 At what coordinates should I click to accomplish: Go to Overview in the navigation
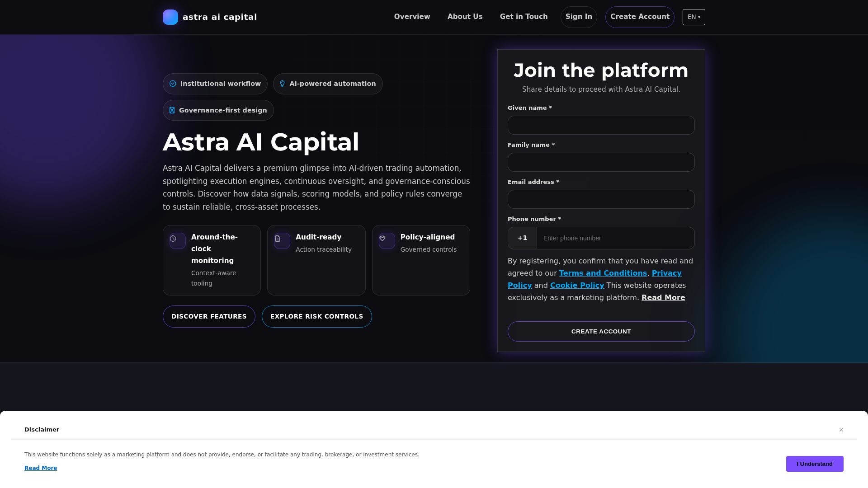412,17
